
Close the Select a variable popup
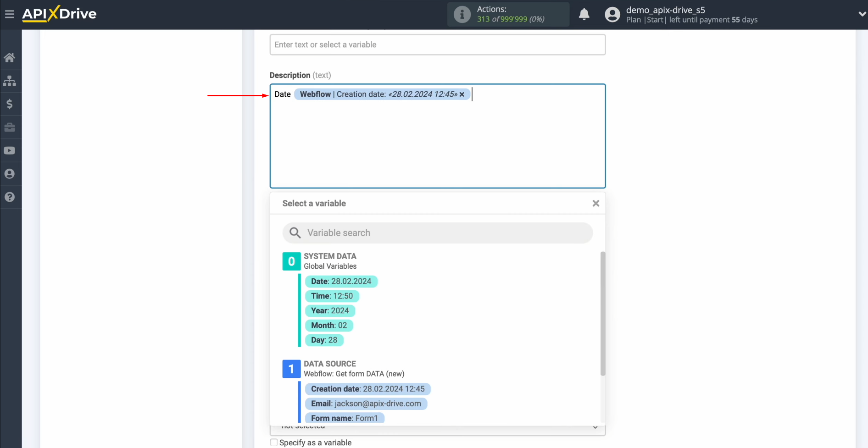click(x=595, y=203)
